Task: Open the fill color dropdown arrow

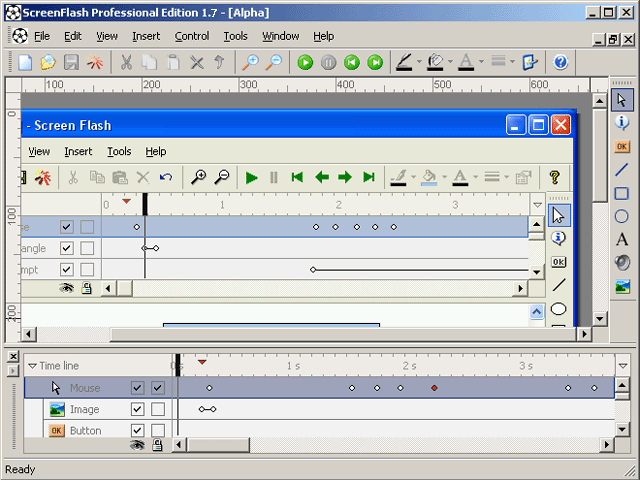Action: coord(450,62)
